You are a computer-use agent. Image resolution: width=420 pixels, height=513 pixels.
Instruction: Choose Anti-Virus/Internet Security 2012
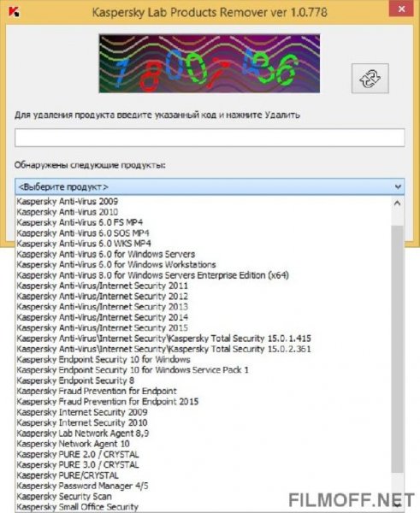(x=204, y=297)
